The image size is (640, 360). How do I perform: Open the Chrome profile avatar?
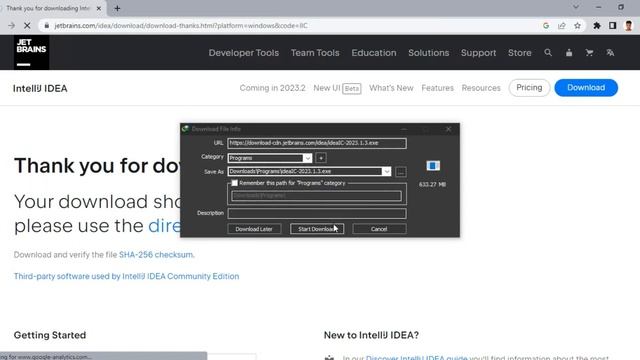point(629,26)
